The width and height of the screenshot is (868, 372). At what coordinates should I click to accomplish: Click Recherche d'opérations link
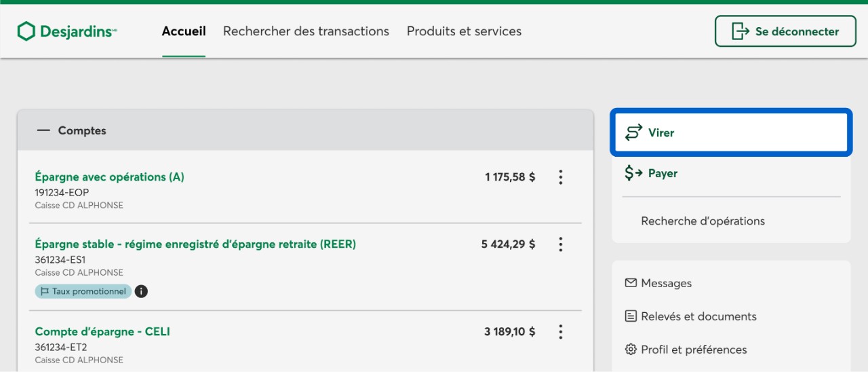coord(703,221)
